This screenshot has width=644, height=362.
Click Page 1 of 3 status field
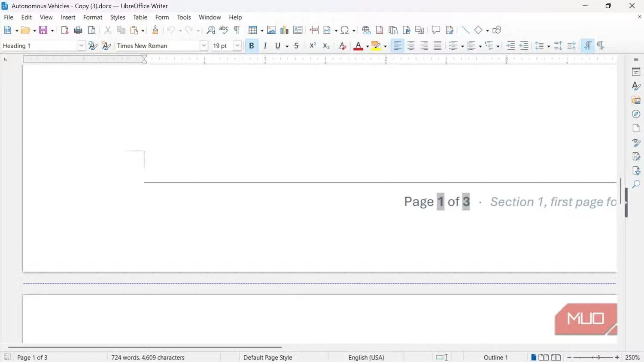tap(32, 357)
